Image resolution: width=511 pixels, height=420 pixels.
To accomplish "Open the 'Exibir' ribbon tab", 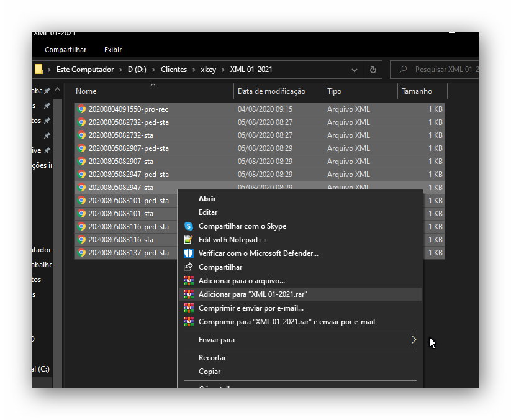I will (113, 50).
